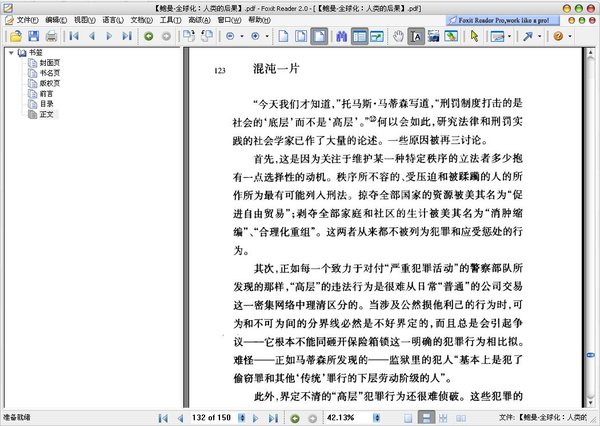Screen dimensions: 600x426
Task: Select Fit Page view icon
Action: point(301,36)
